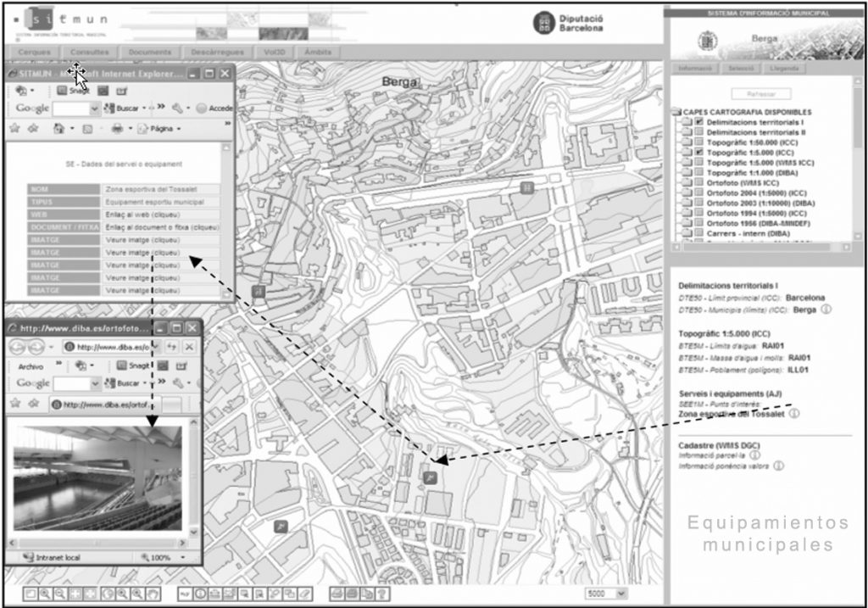868x608 pixels.
Task: Expand the Ortofoto 2003 (1:10000) (DIBA) folder
Action: (687, 204)
